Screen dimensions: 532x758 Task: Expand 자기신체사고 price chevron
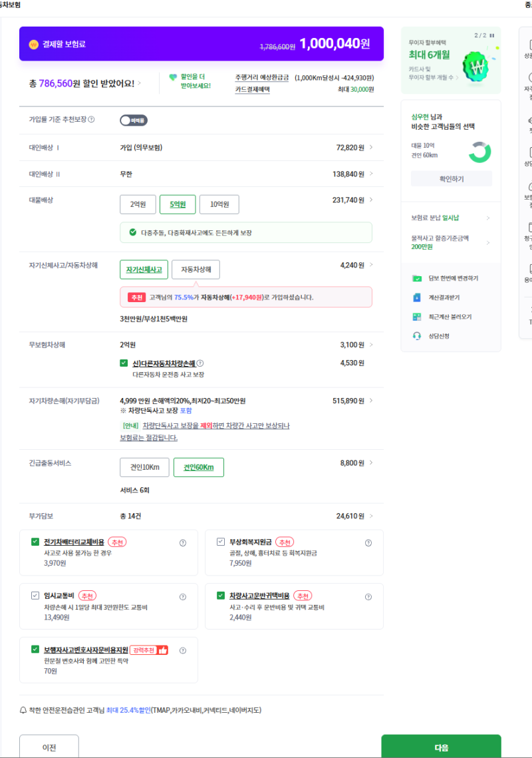[371, 265]
